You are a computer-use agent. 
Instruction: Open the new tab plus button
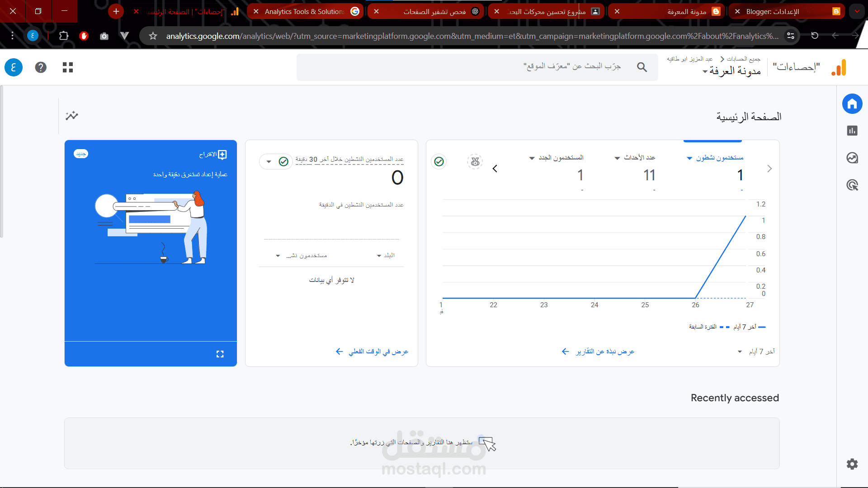(116, 11)
